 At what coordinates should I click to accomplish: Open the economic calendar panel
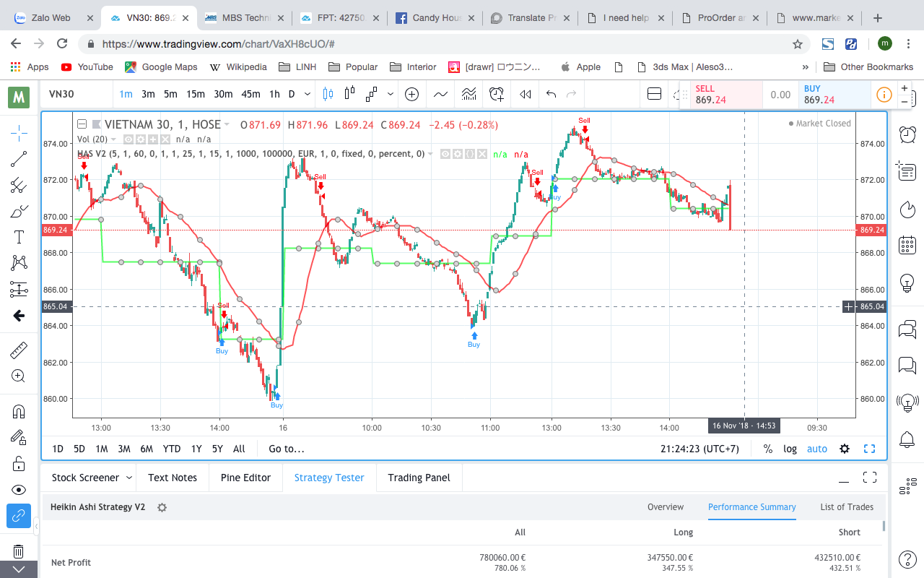point(907,245)
